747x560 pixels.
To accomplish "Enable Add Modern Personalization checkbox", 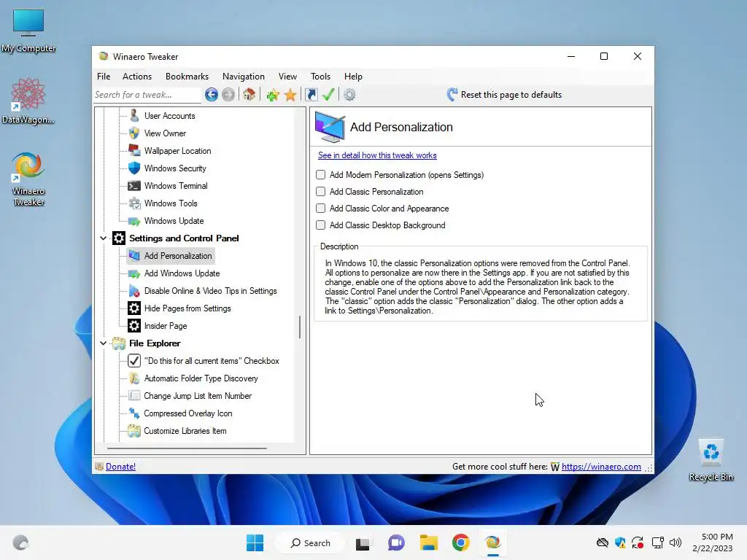I will tap(321, 175).
